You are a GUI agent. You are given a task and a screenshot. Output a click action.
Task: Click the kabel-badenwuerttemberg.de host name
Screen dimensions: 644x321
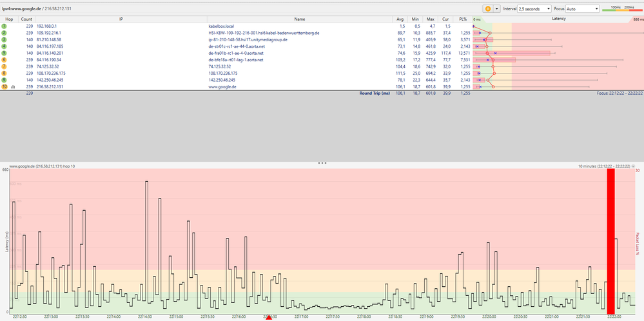pos(264,32)
